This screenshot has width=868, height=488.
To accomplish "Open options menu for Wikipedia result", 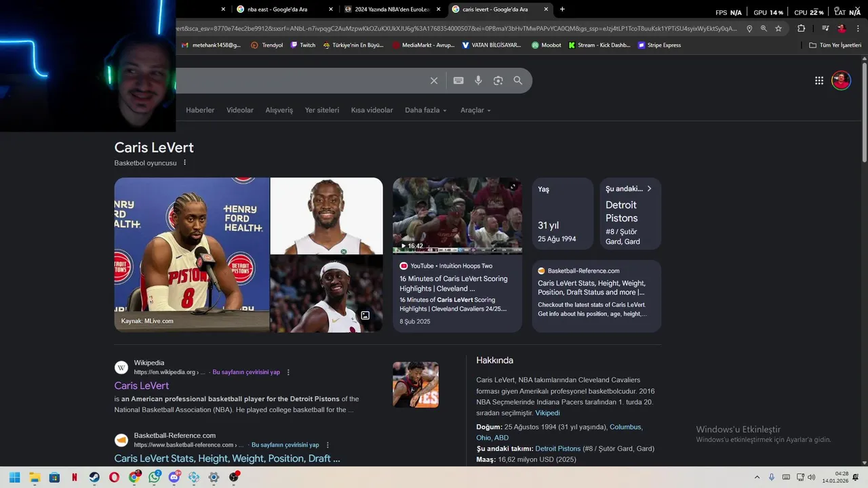I will [288, 372].
